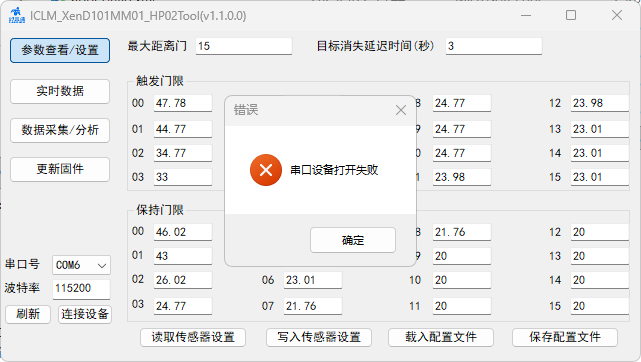Image resolution: width=641 pixels, height=362 pixels.
Task: Select 保持门限 21.76 field left of label 12
Action: [462, 232]
